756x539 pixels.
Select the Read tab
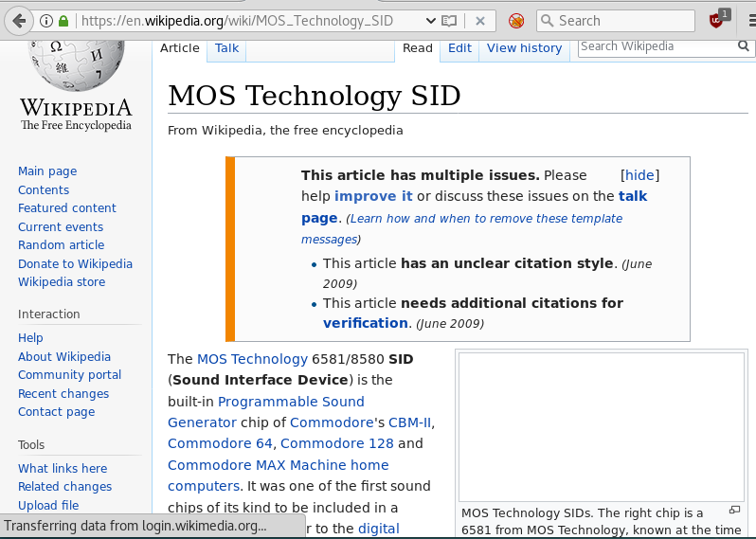tap(418, 48)
